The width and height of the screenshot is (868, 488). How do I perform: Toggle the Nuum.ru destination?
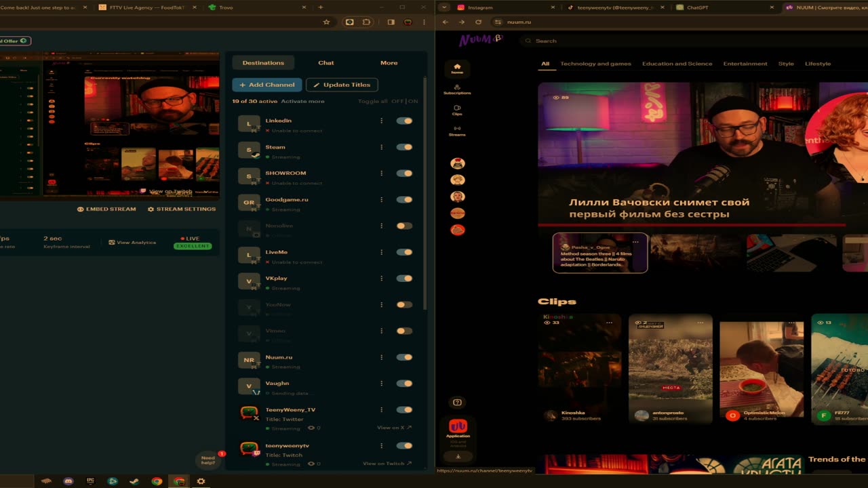pos(404,357)
